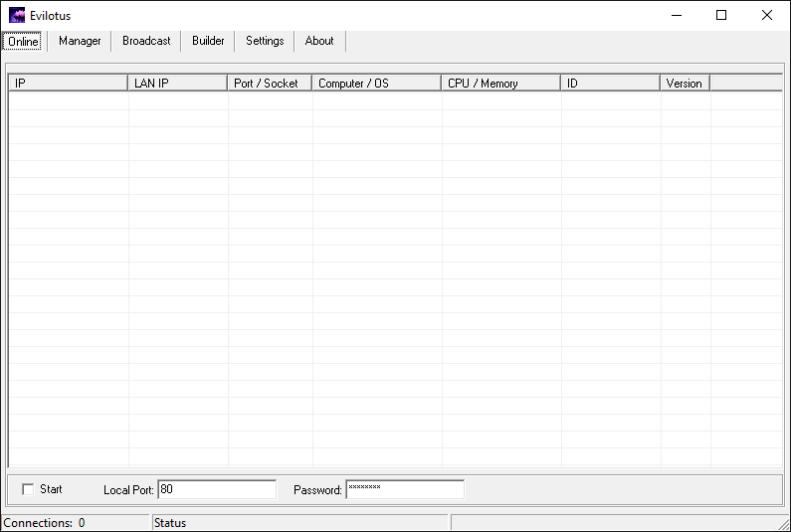
Task: Maximize the Evilotus window
Action: (721, 15)
